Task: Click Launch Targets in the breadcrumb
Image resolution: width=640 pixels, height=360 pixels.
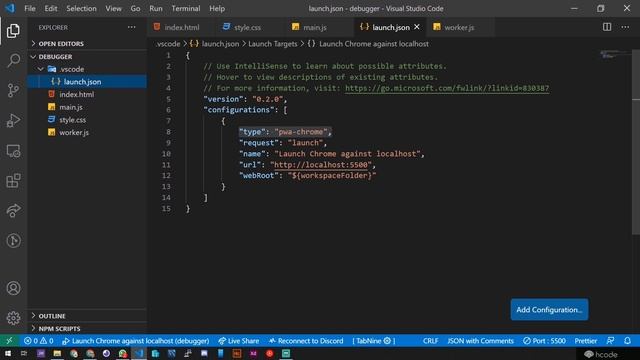Action: [x=273, y=44]
